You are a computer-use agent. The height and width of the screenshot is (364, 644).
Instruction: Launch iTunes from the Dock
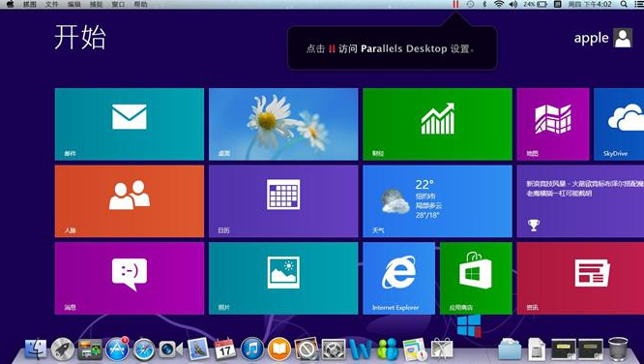252,349
